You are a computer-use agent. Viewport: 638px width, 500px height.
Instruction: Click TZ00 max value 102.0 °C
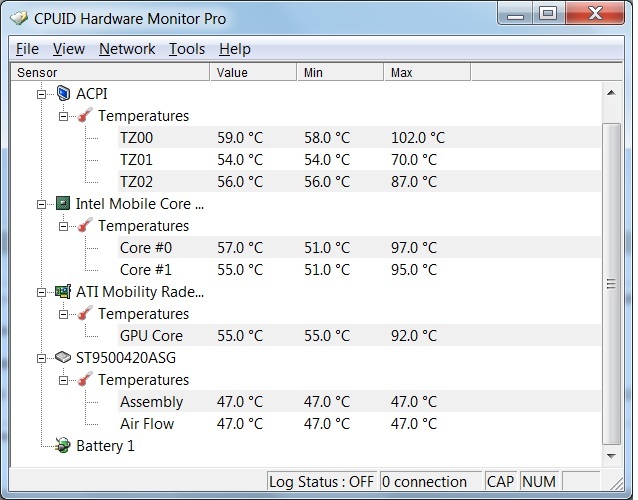point(418,138)
